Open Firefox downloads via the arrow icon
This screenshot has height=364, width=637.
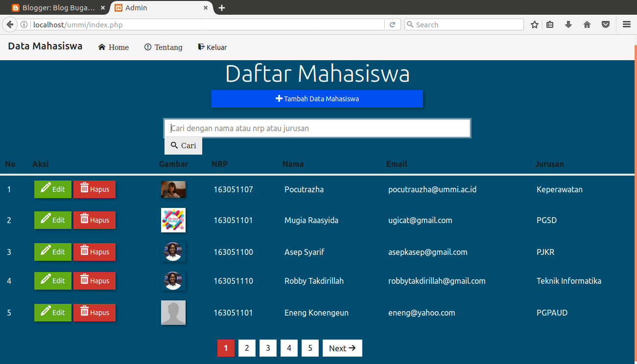tap(568, 24)
